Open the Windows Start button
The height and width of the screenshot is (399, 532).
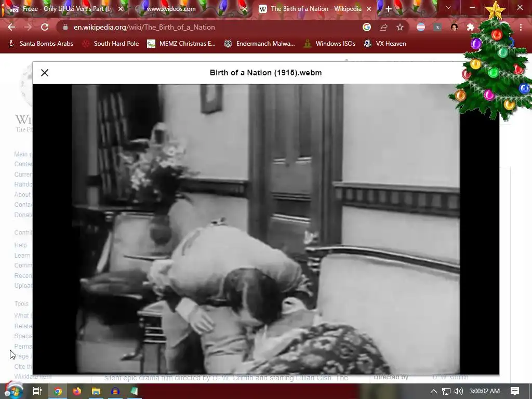[14, 391]
